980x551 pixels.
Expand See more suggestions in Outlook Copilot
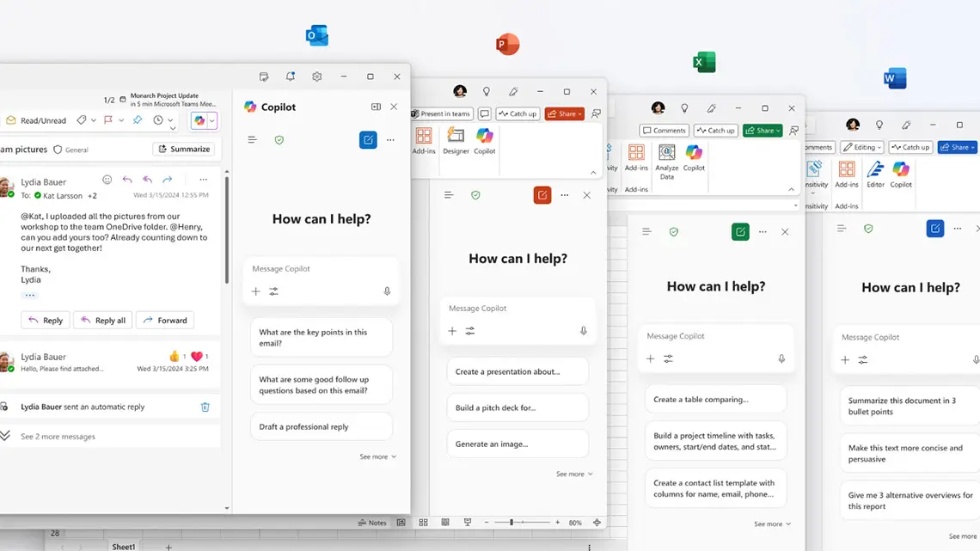tap(377, 456)
